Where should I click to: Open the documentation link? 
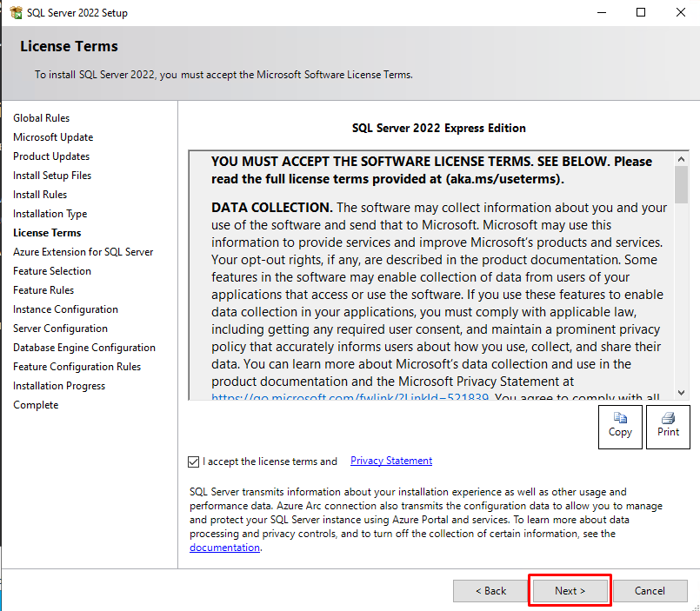[224, 548]
